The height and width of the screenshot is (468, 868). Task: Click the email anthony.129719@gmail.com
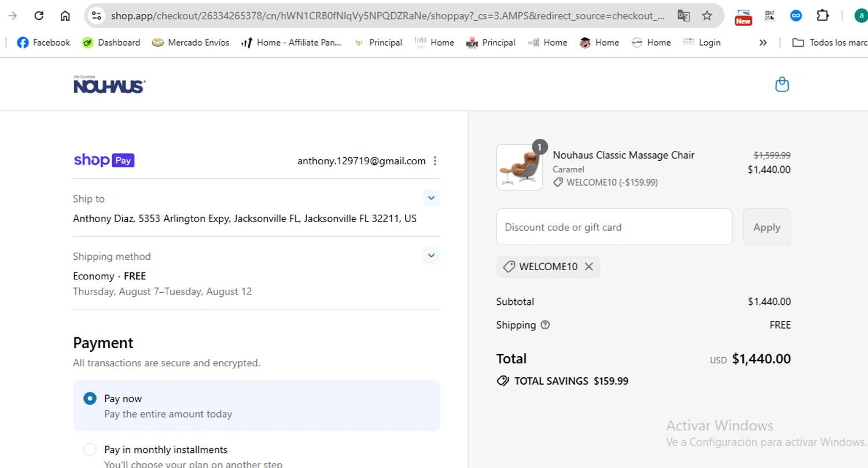tap(362, 161)
